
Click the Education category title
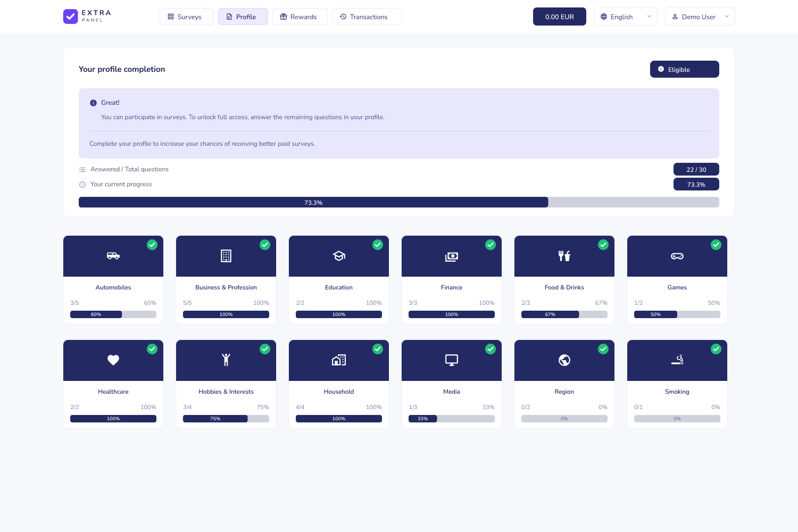339,287
